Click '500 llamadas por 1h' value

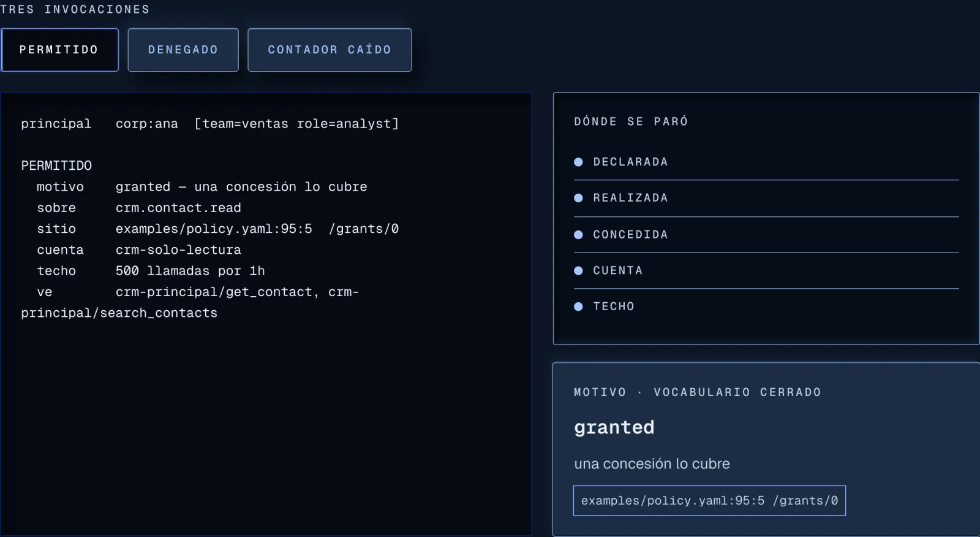190,271
